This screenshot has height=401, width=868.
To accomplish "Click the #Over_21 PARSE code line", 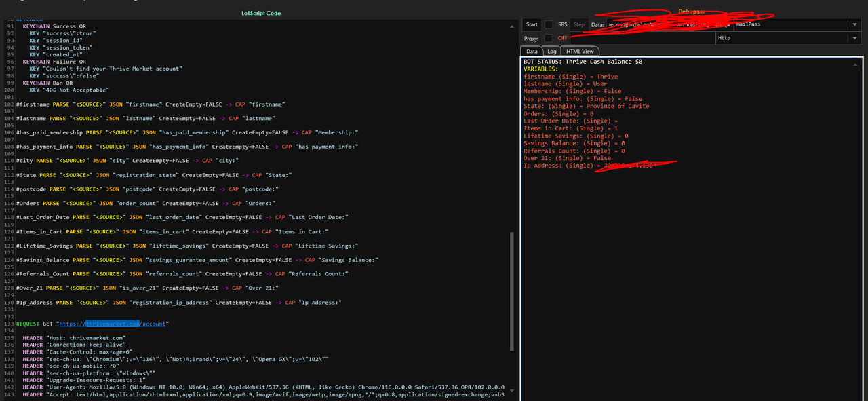I will (147, 288).
